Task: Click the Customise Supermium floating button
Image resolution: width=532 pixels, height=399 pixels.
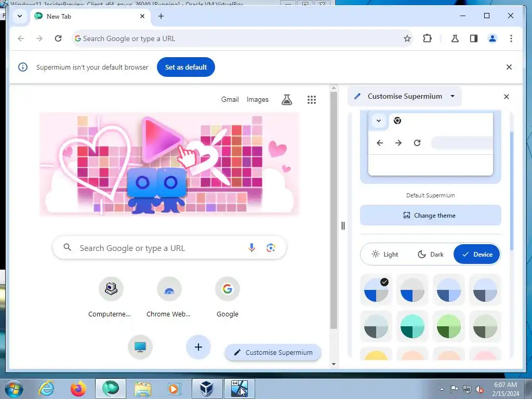Action: [x=273, y=353]
